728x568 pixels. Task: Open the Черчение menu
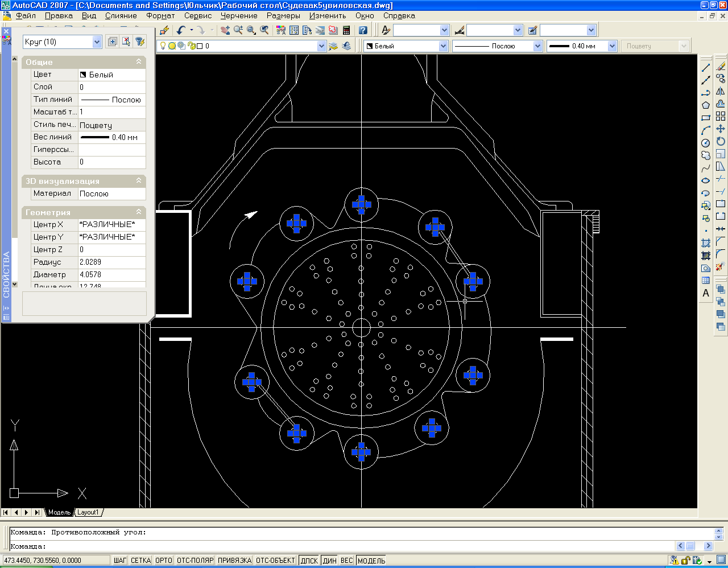point(239,16)
